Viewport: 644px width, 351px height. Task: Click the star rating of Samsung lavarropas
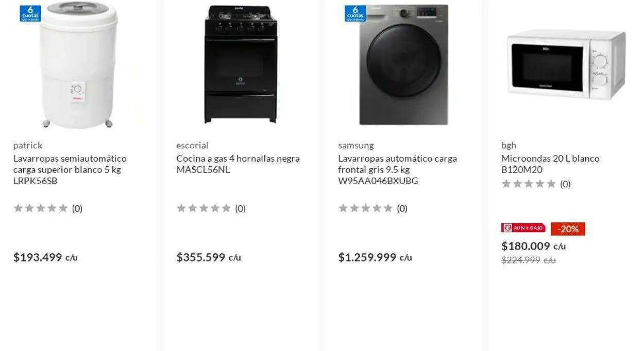366,208
